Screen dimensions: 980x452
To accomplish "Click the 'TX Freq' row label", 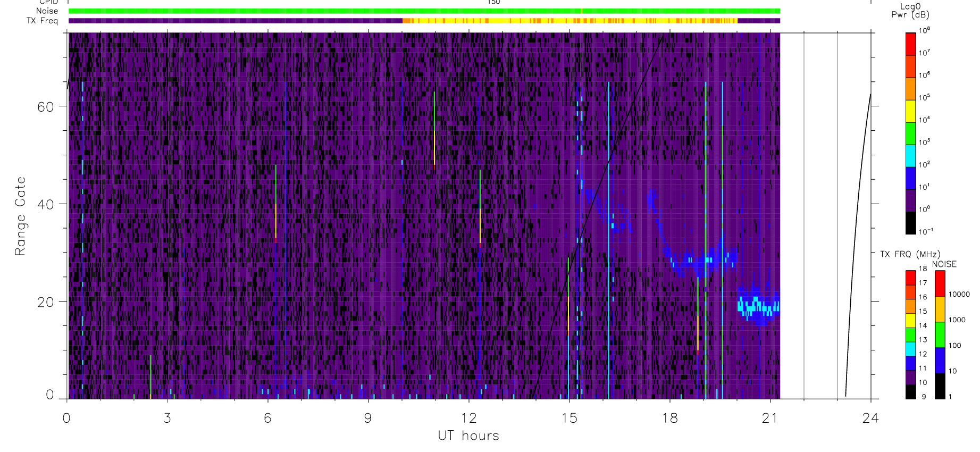I will 42,21.
